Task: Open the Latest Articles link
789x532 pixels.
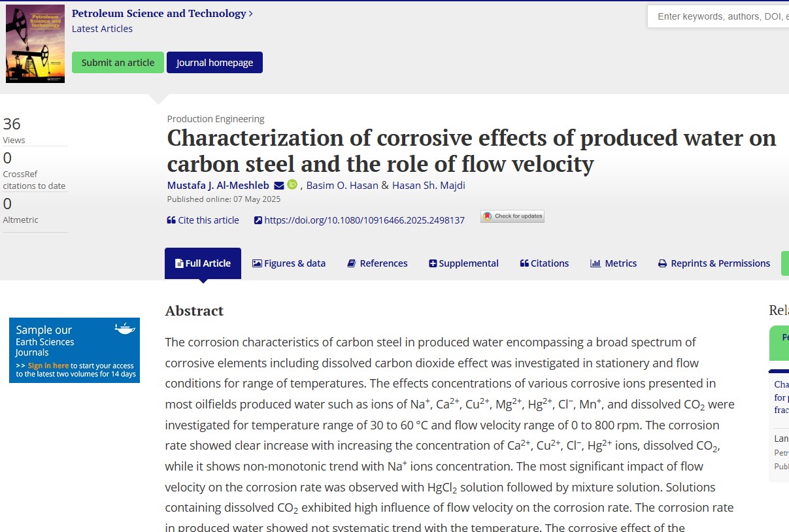Action: click(102, 29)
